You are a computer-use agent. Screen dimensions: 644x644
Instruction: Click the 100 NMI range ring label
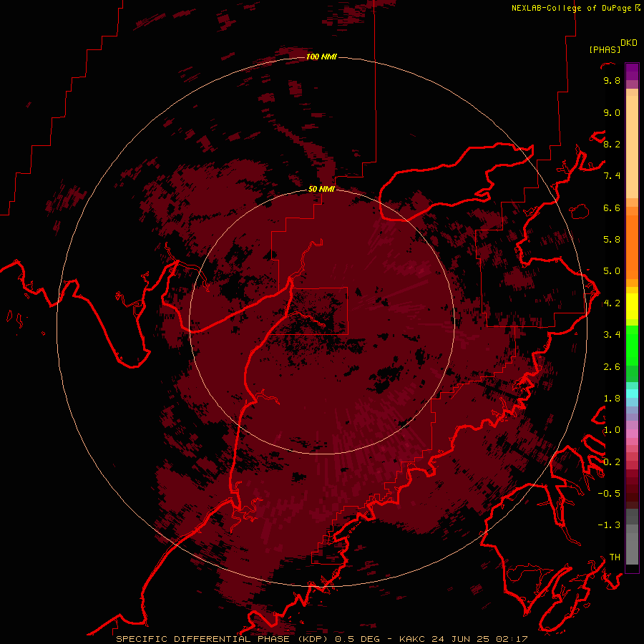tap(321, 57)
